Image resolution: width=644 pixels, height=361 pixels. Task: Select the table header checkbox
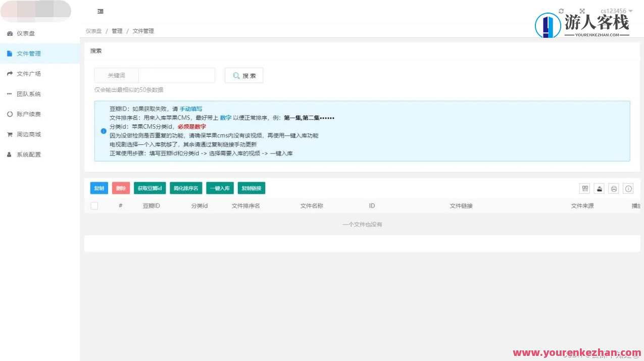(x=94, y=205)
